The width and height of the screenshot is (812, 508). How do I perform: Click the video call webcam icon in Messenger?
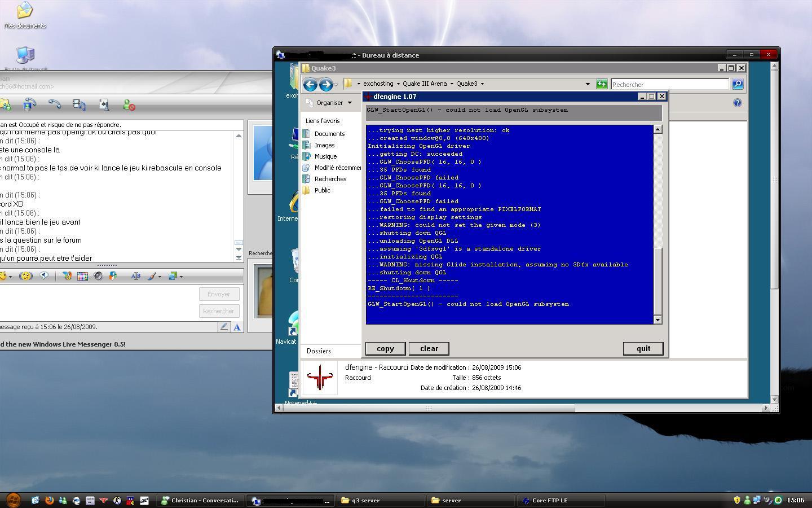click(30, 104)
